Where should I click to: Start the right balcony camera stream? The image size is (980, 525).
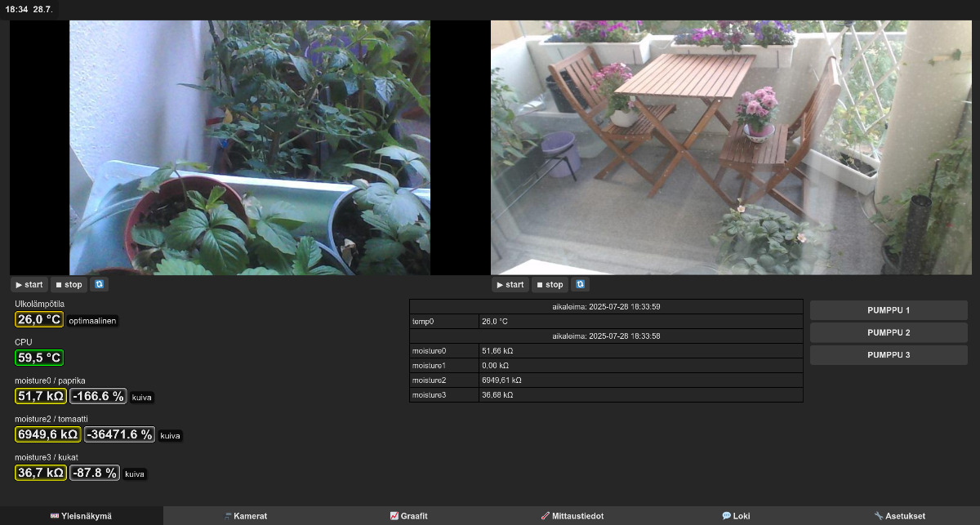(510, 285)
